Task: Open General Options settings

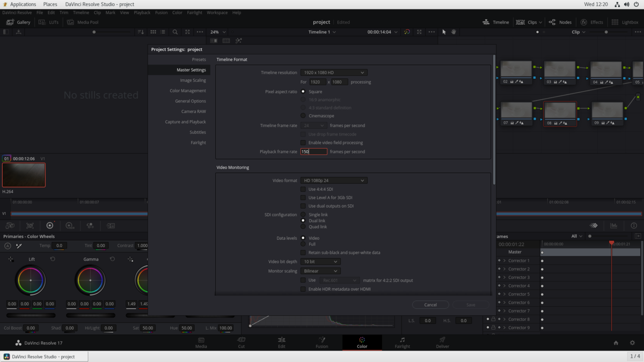Action: pos(191,101)
